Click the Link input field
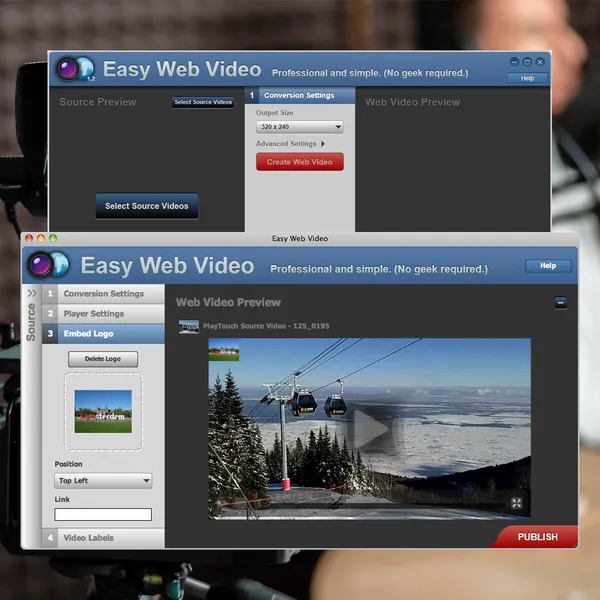Screen dimensions: 600x600 coord(103,514)
